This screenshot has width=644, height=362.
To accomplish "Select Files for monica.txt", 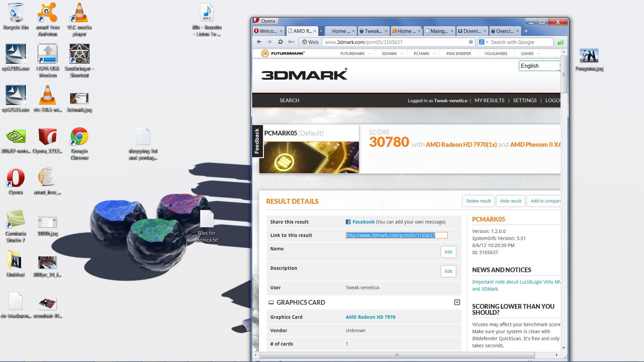I will [x=207, y=226].
